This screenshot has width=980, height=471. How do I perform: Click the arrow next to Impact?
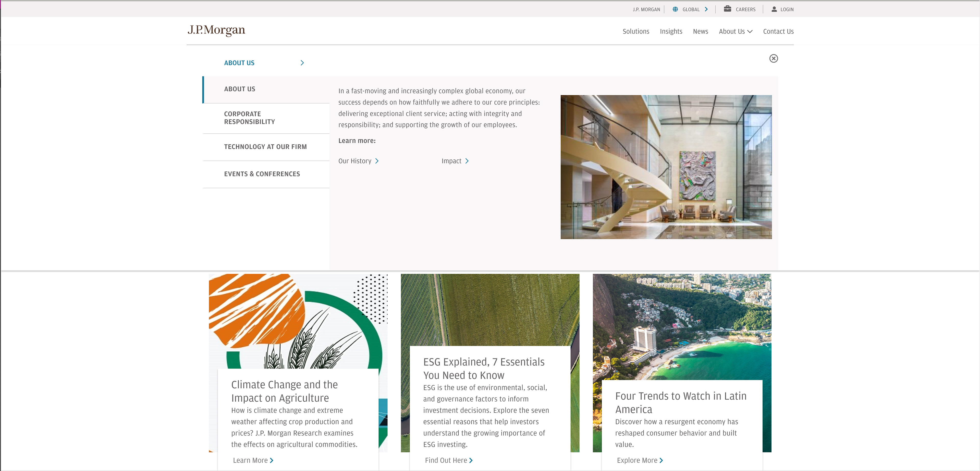click(x=467, y=161)
